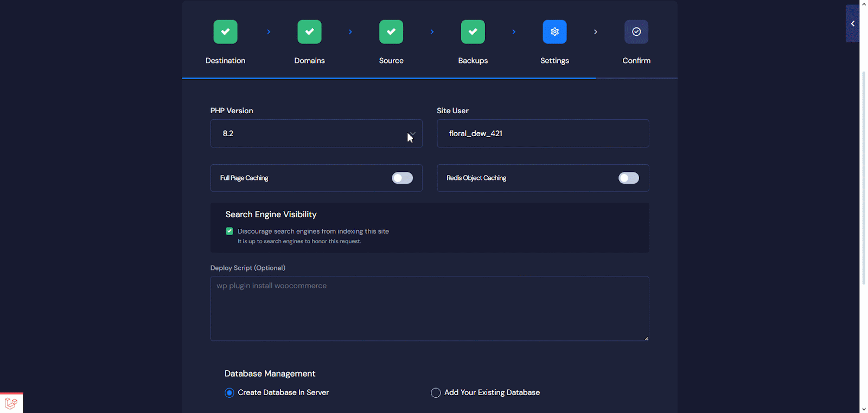The image size is (868, 413).
Task: Uncheck Discourage search engines from indexing
Action: (229, 231)
